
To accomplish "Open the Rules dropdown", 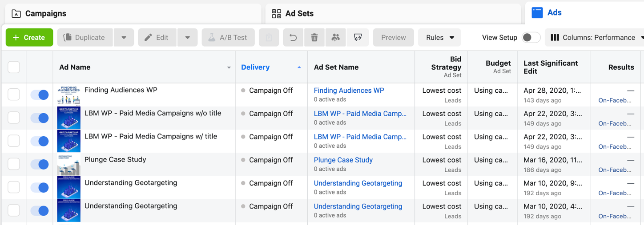I will (439, 38).
